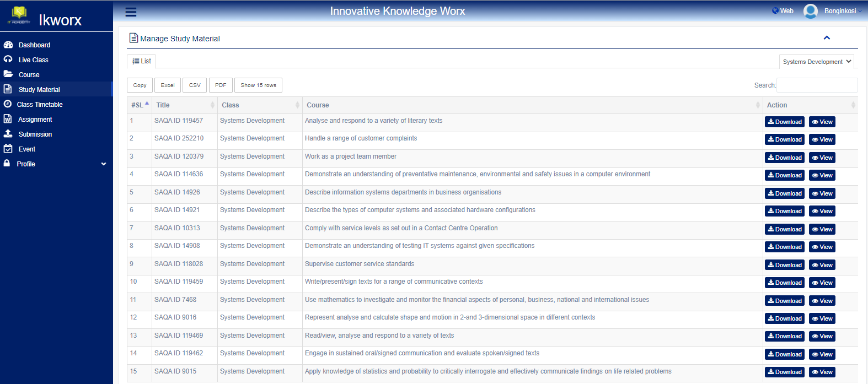Image resolution: width=868 pixels, height=384 pixels.
Task: View SAQA ID 120379 material
Action: pos(822,158)
